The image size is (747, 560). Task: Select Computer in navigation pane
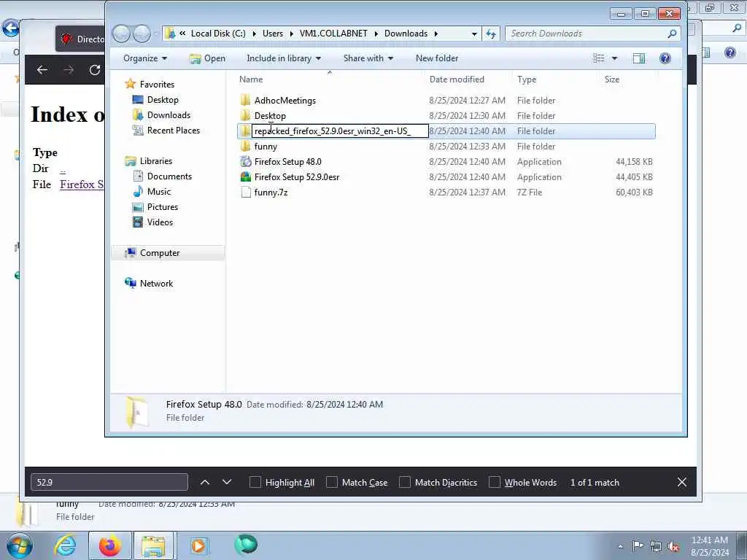click(x=160, y=253)
